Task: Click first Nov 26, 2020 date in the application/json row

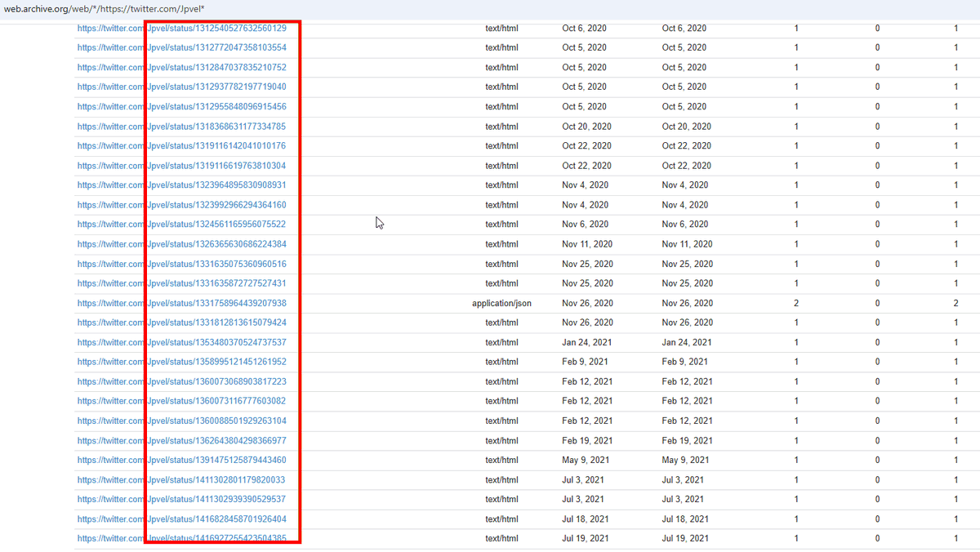Action: tap(587, 303)
